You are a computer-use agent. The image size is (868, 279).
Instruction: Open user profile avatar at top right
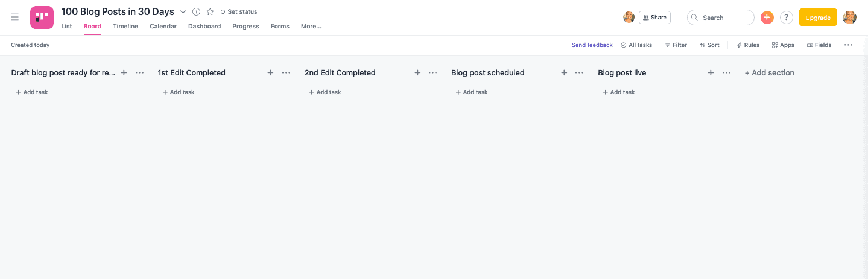[849, 18]
